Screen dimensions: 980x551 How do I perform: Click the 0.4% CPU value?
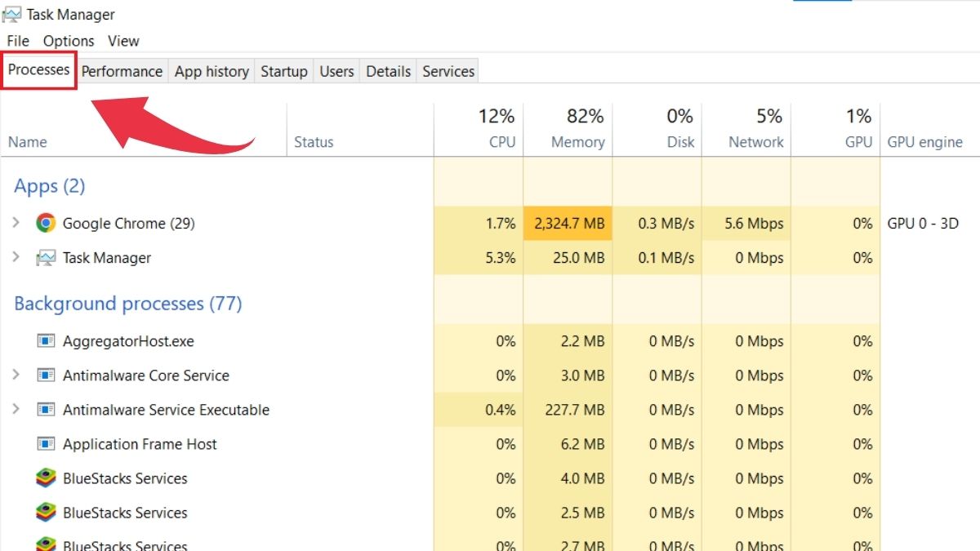point(501,410)
